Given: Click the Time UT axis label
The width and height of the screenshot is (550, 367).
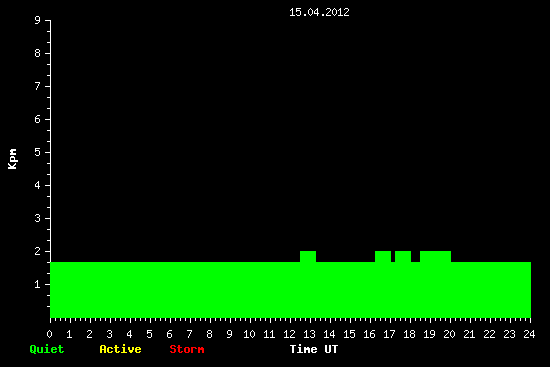Looking at the screenshot, I should [314, 349].
